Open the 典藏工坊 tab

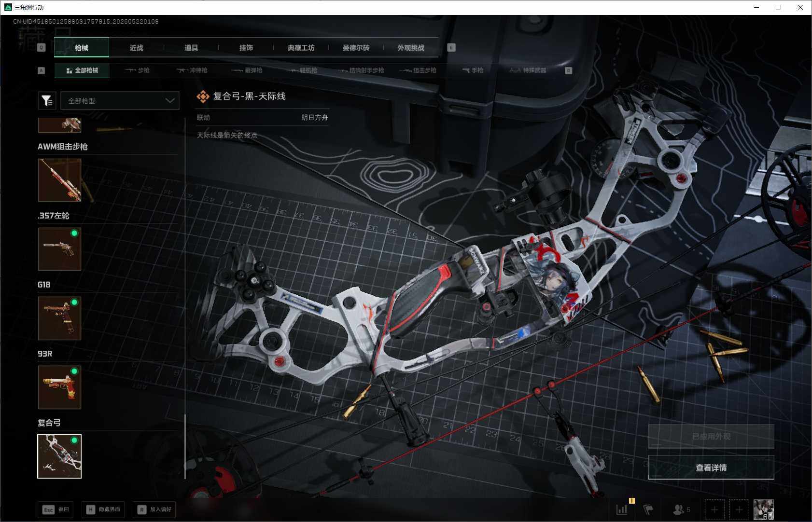(x=301, y=48)
